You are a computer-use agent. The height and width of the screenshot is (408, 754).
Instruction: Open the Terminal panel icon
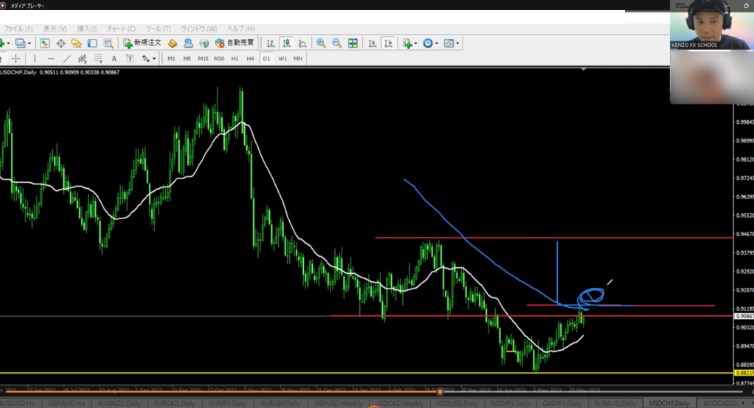click(x=92, y=43)
